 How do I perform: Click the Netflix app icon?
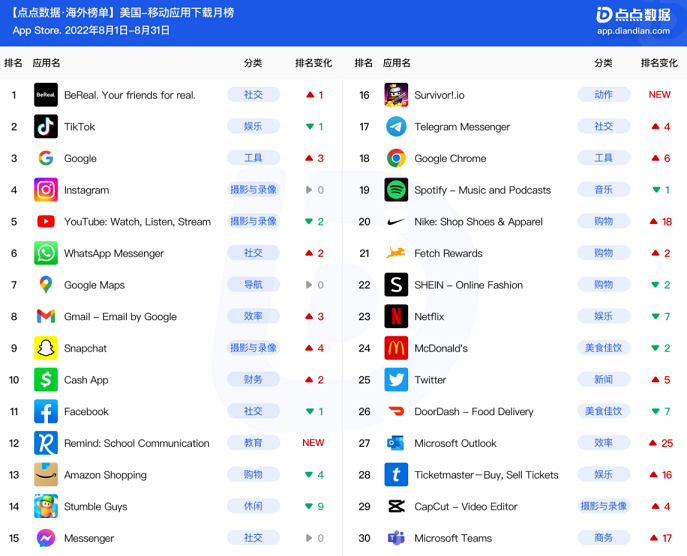coord(396,316)
